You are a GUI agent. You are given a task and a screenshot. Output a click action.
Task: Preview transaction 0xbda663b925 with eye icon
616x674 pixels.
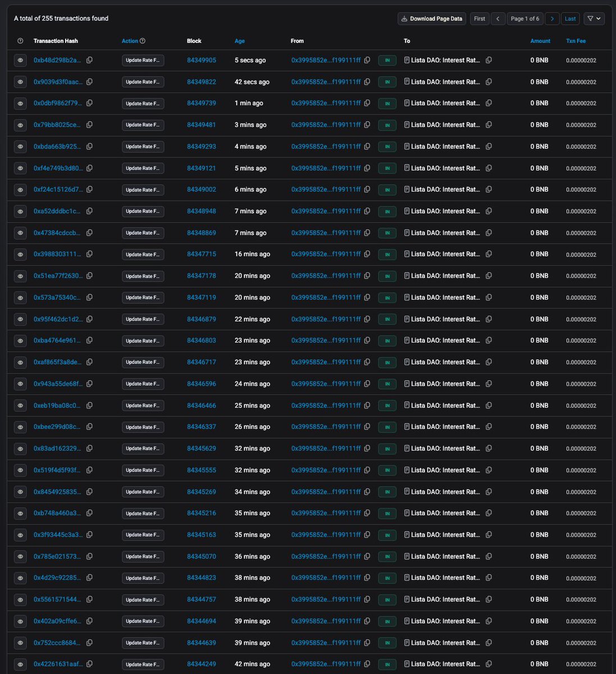point(20,147)
